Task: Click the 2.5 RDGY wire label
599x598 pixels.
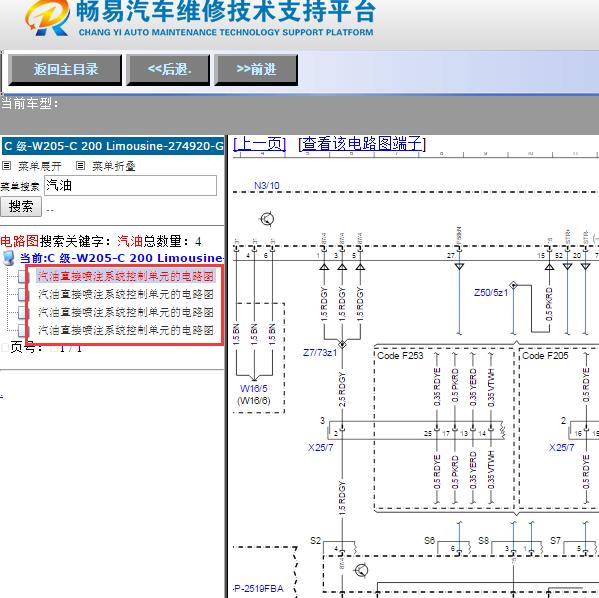Action: click(342, 389)
